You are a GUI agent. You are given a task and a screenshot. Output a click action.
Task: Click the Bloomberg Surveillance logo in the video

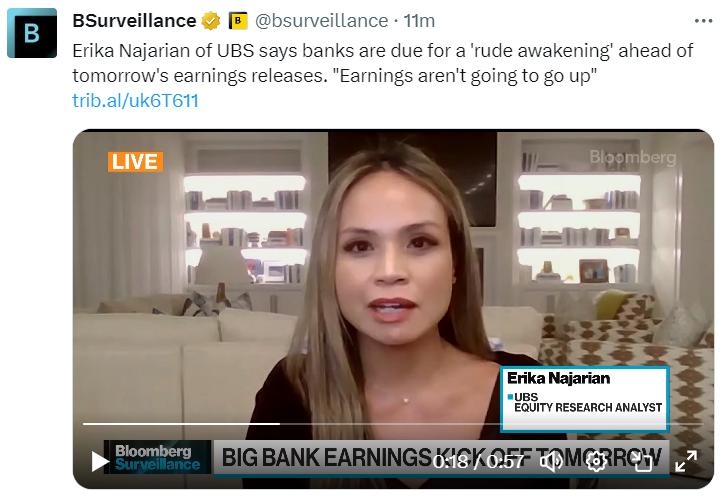(158, 457)
